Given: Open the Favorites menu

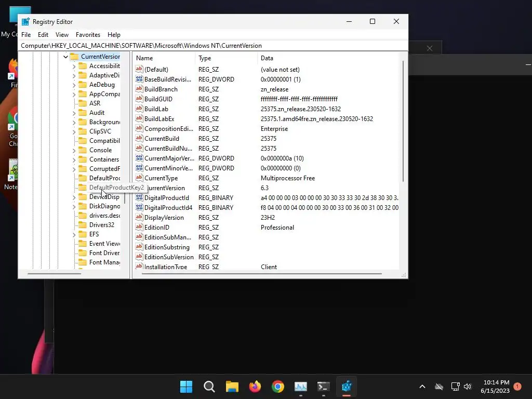Looking at the screenshot, I should [88, 35].
